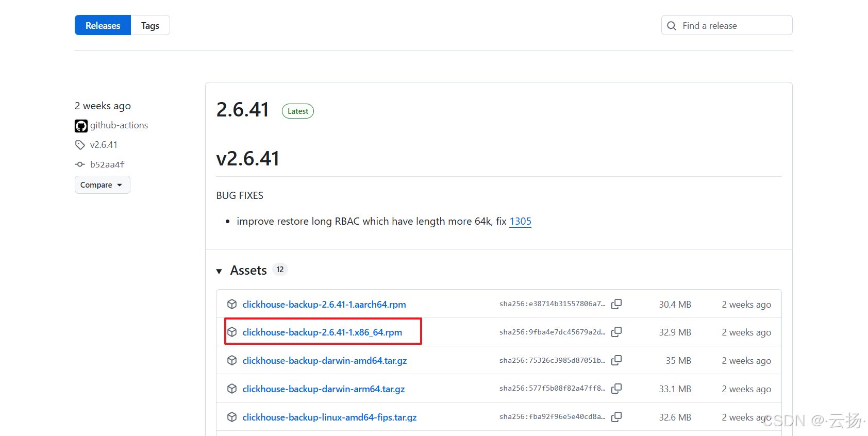Click the 35 MB size value

click(678, 361)
